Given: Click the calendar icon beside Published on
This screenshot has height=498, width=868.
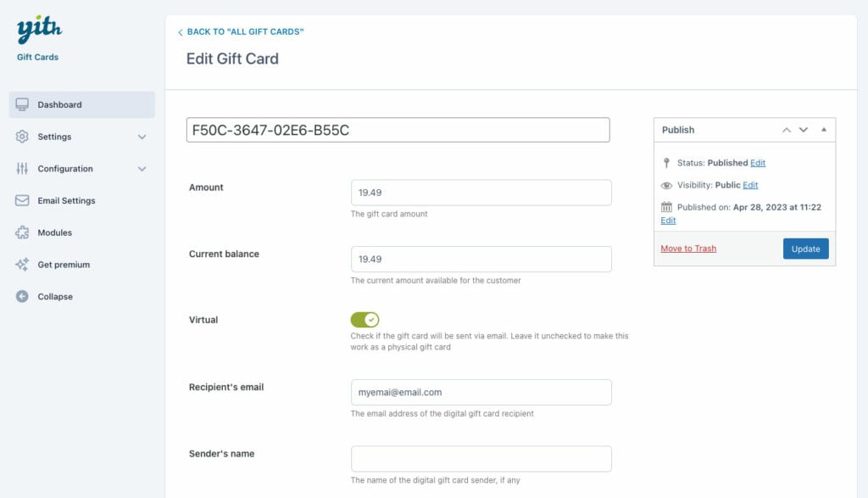Looking at the screenshot, I should (x=666, y=207).
